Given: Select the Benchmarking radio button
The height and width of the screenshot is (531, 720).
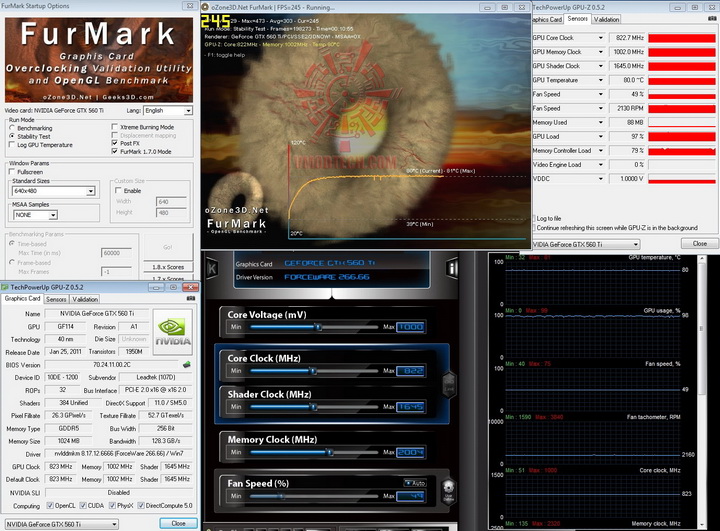Looking at the screenshot, I should 13,128.
